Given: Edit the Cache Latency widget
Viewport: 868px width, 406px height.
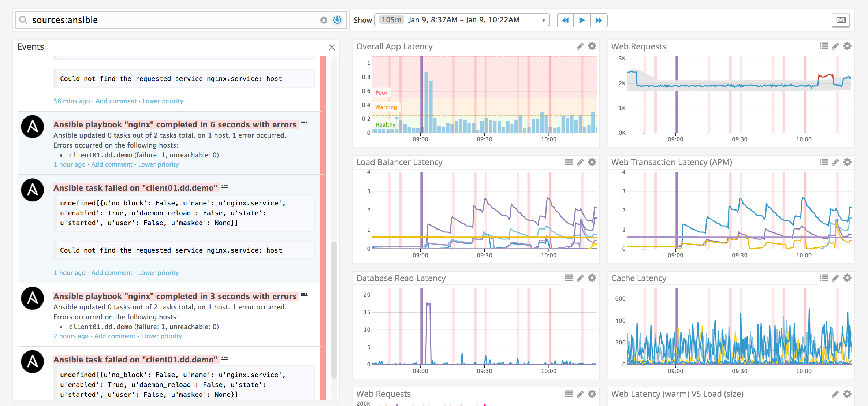Looking at the screenshot, I should (x=835, y=278).
